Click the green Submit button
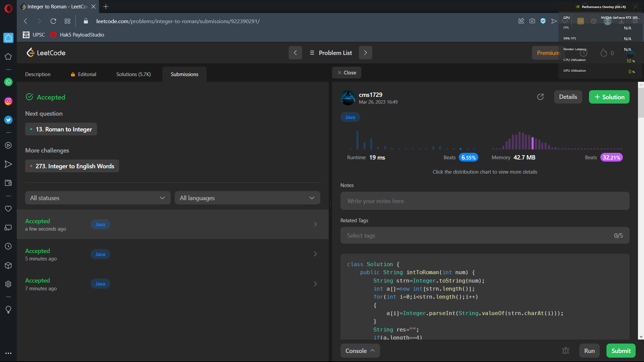This screenshot has height=362, width=644. point(621,351)
